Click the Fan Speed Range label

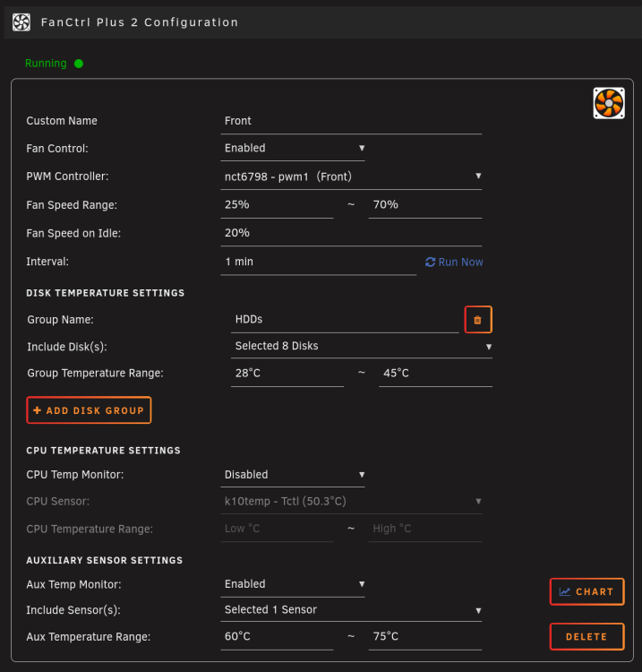tap(72, 205)
